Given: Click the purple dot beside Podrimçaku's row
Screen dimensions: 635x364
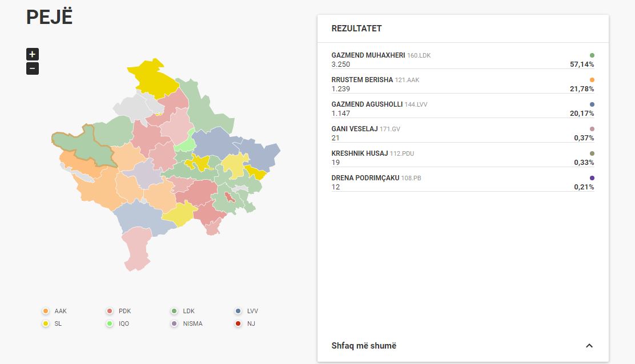Looking at the screenshot, I should 592,178.
